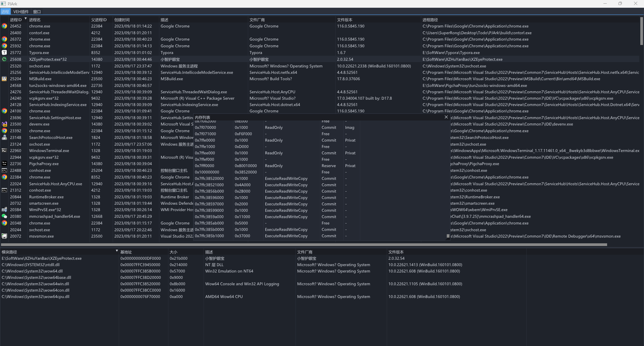Image resolution: width=644 pixels, height=346 pixels.
Task: Select module wow64cpu.dll row
Action: pos(263,296)
